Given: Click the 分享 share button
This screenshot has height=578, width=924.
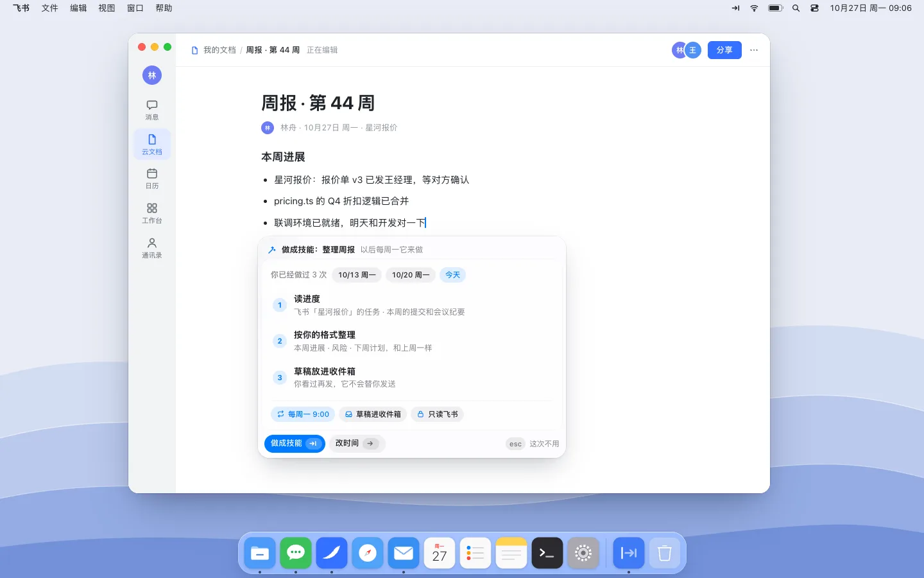Looking at the screenshot, I should coord(724,50).
